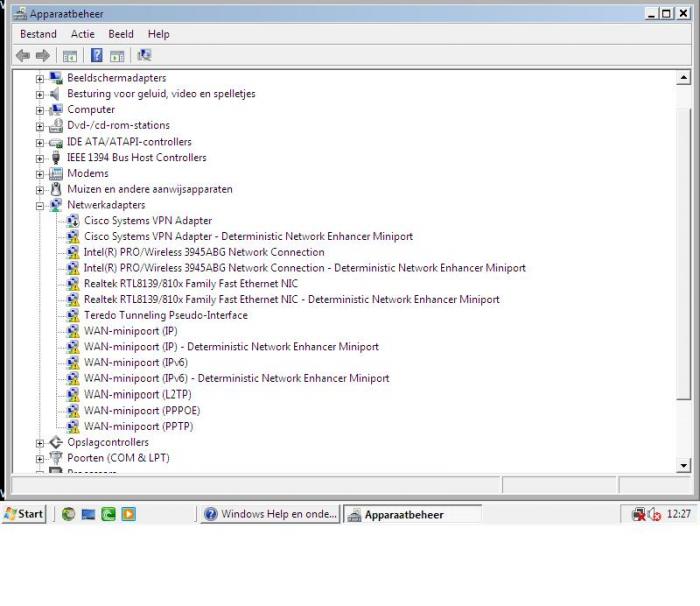Open the Start menu
Screen dimensions: 700x606
24,514
